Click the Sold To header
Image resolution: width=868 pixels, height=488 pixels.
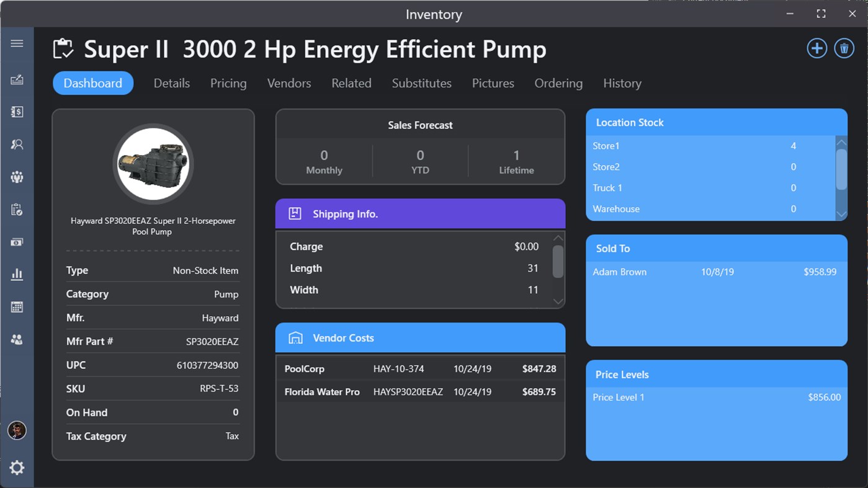[717, 248]
